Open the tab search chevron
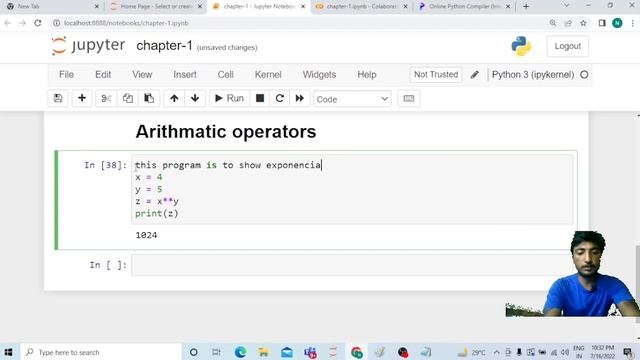Image resolution: width=640 pixels, height=360 pixels. tap(567, 6)
